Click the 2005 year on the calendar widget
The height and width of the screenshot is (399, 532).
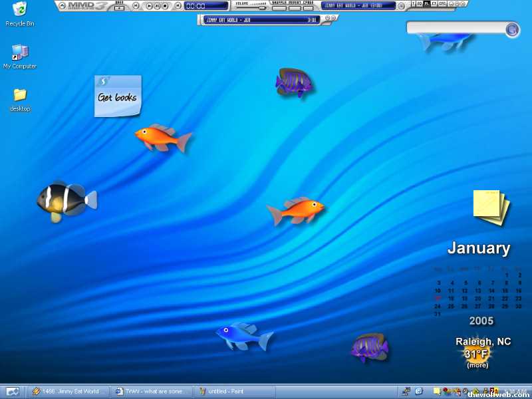[481, 321]
